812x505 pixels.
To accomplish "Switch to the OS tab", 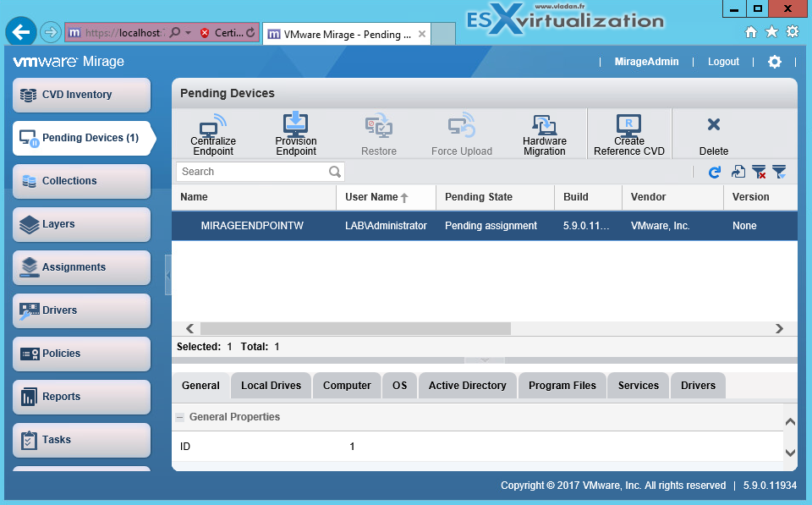I will pos(399,386).
